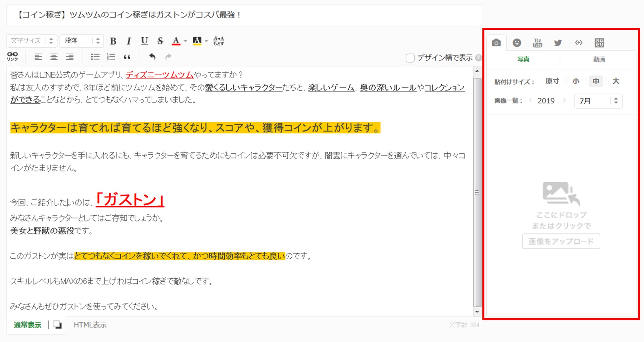Insert a blockquote
This screenshot has height=342, width=644.
click(127, 57)
